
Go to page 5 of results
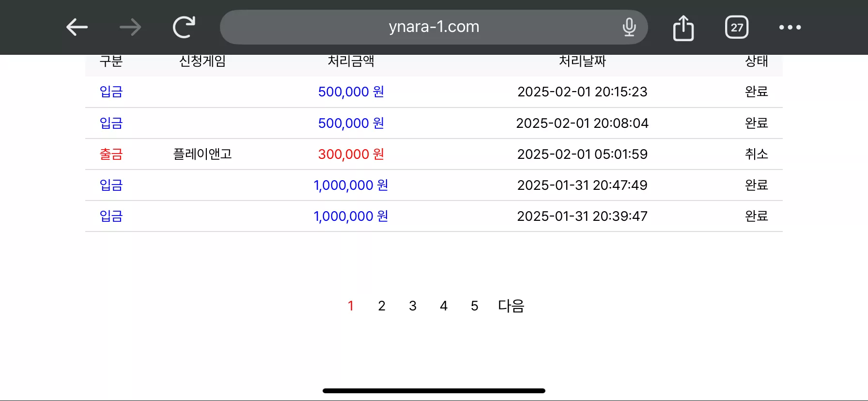pyautogui.click(x=475, y=306)
